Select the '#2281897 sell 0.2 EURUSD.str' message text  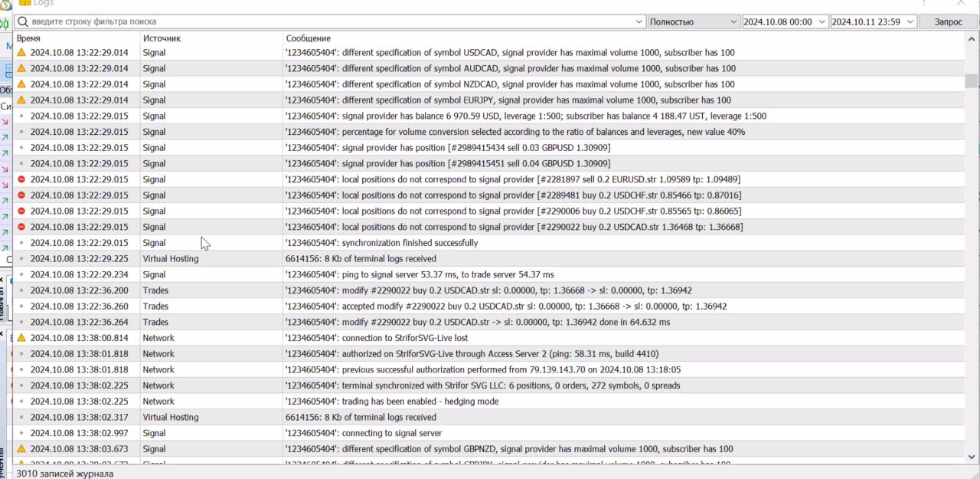coord(513,179)
